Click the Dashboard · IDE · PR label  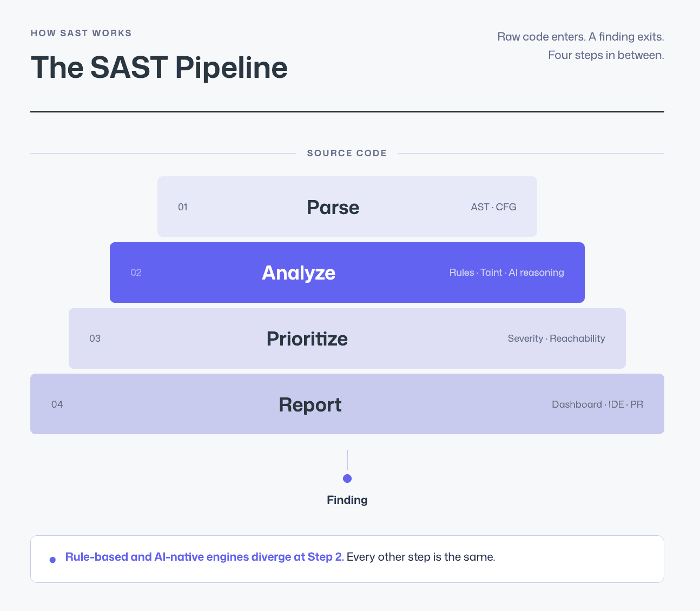coord(597,404)
